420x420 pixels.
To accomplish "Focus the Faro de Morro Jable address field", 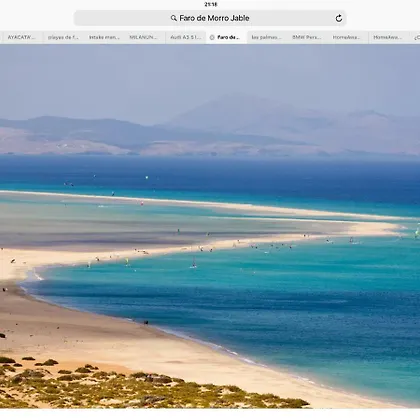I will coord(210,18).
